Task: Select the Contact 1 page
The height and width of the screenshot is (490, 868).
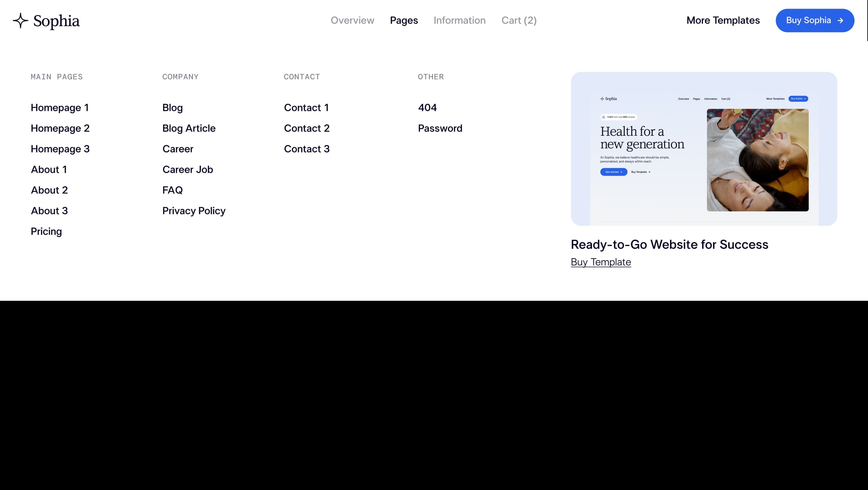Action: (306, 108)
